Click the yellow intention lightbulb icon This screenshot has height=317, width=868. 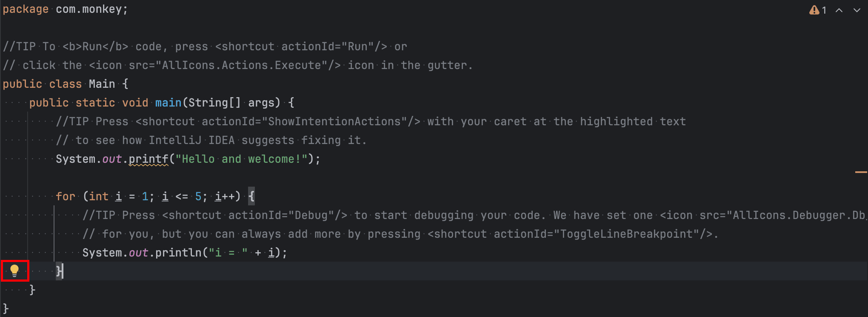tap(14, 271)
